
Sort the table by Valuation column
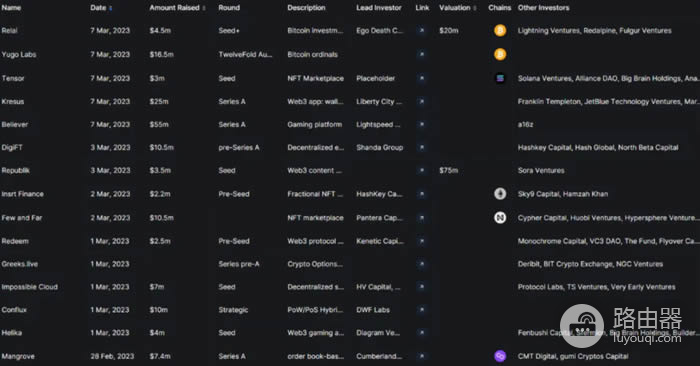[x=458, y=8]
